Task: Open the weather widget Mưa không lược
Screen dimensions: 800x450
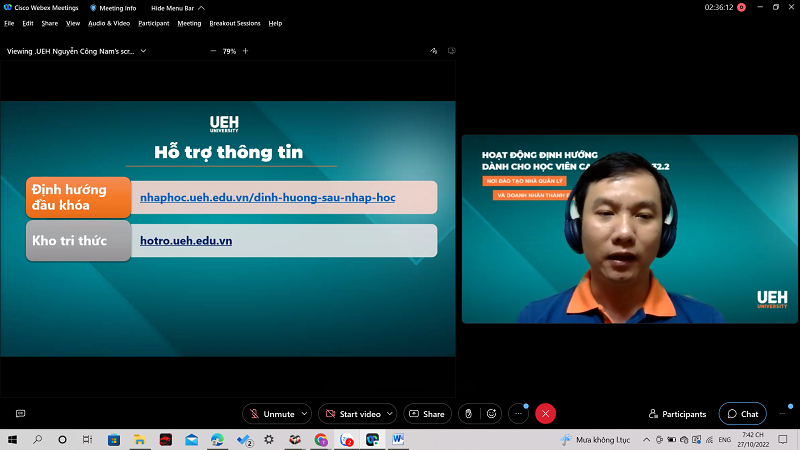Action: coord(595,439)
